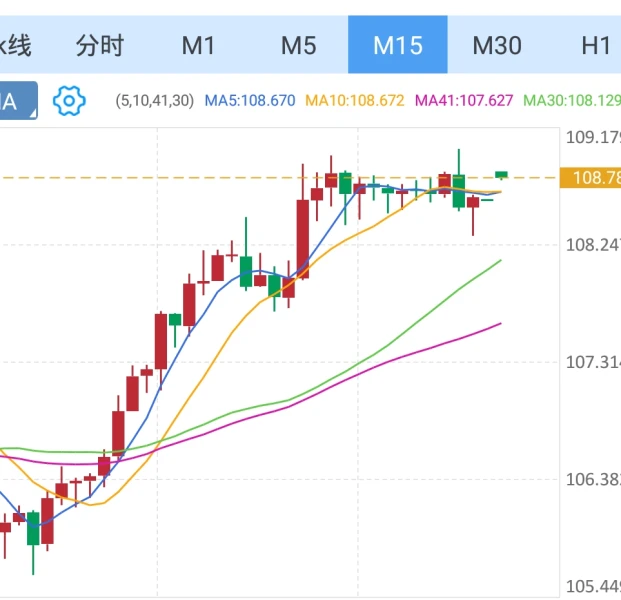Click the latest green candlestick on chart

tap(501, 174)
